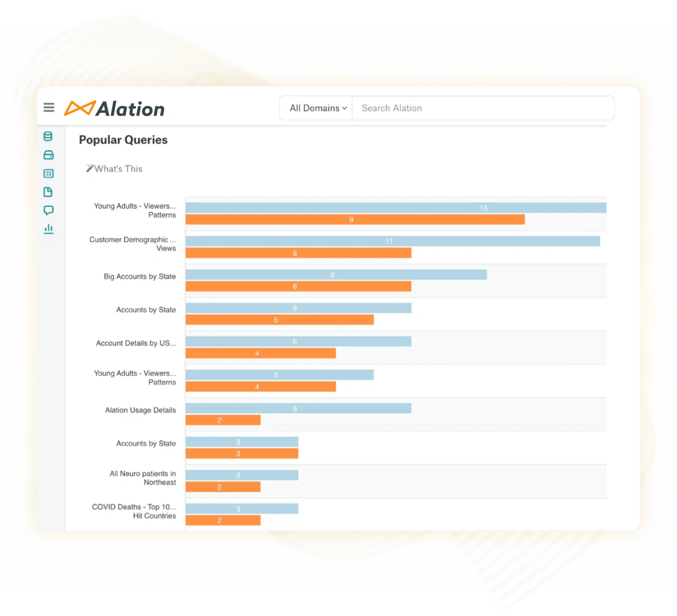Click the magic wand icon beside What's This
The width and height of the screenshot is (677, 616).
(x=90, y=168)
